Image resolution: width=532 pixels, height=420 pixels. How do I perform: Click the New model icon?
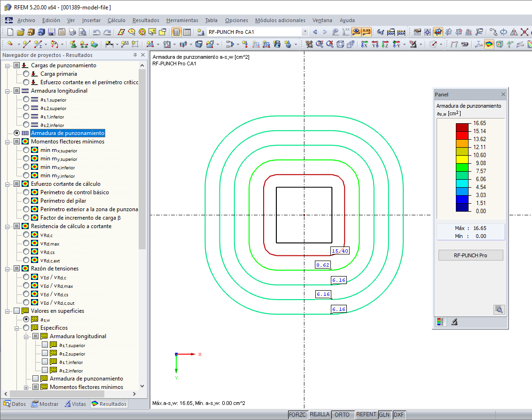[10, 32]
